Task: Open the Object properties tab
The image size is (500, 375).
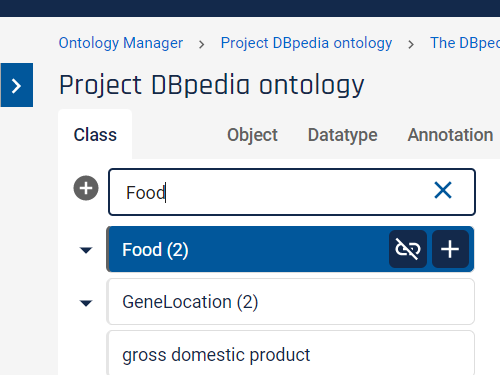Action: 252,135
